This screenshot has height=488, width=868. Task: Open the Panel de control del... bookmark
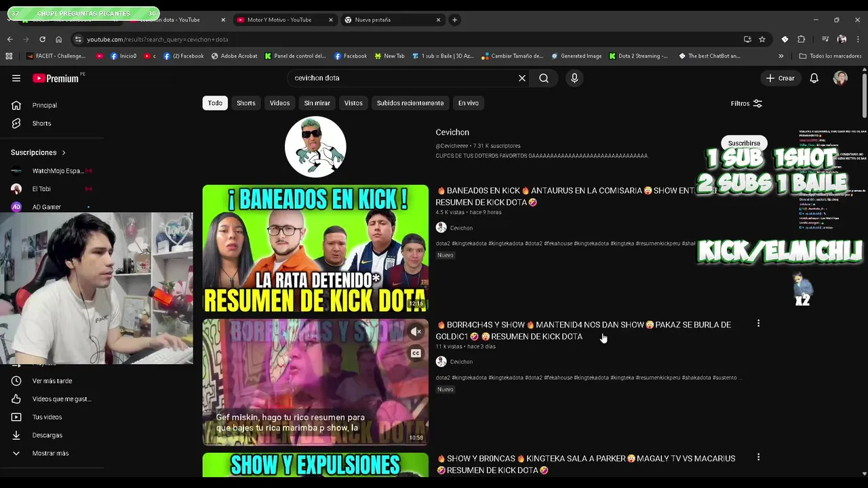(x=296, y=56)
